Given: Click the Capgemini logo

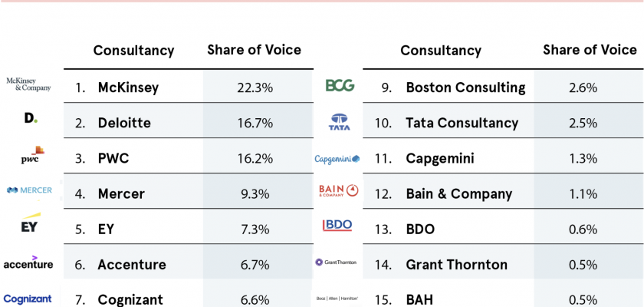Looking at the screenshot, I should [337, 159].
